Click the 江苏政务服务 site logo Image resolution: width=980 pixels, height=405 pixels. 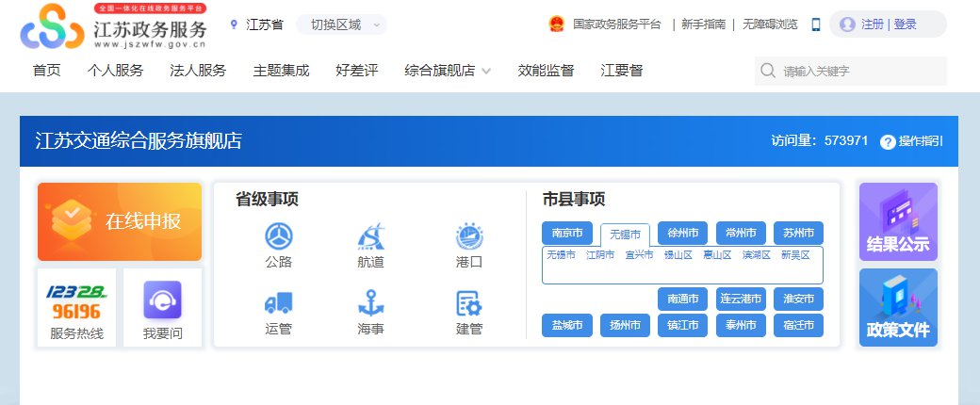(x=114, y=25)
